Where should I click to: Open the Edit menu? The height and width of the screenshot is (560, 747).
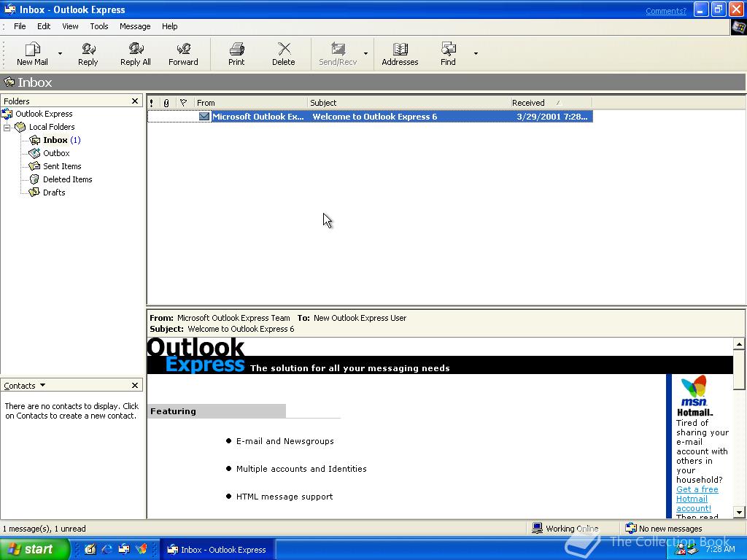44,26
